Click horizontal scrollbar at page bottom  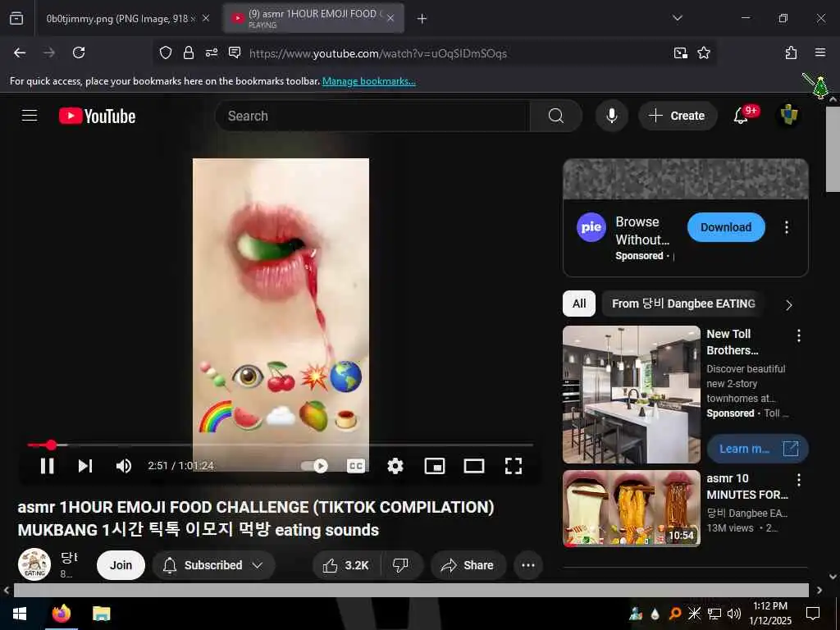(411, 590)
